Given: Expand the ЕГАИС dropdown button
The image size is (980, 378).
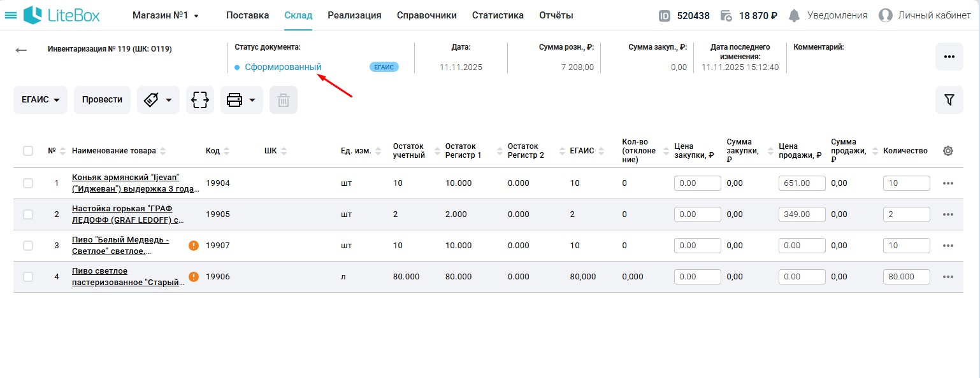Looking at the screenshot, I should click(40, 100).
